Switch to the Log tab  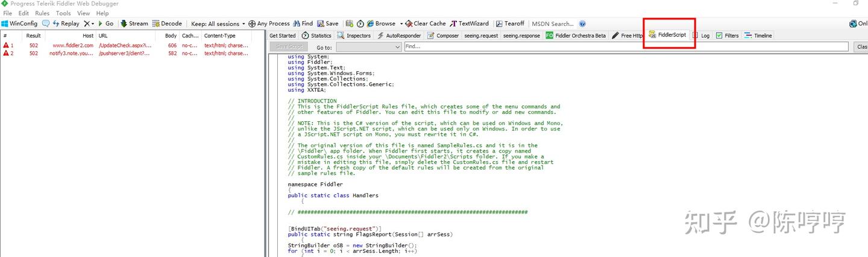[702, 36]
